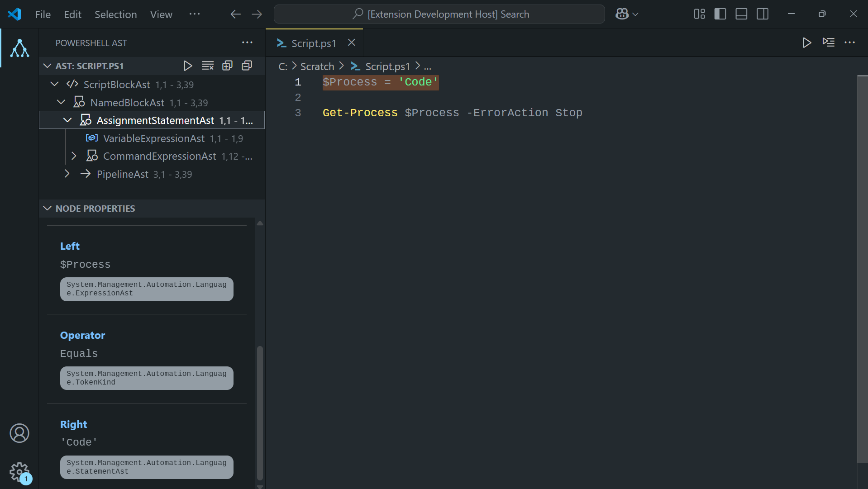
Task: Open the Accounts menu in the activity bar
Action: [19, 433]
